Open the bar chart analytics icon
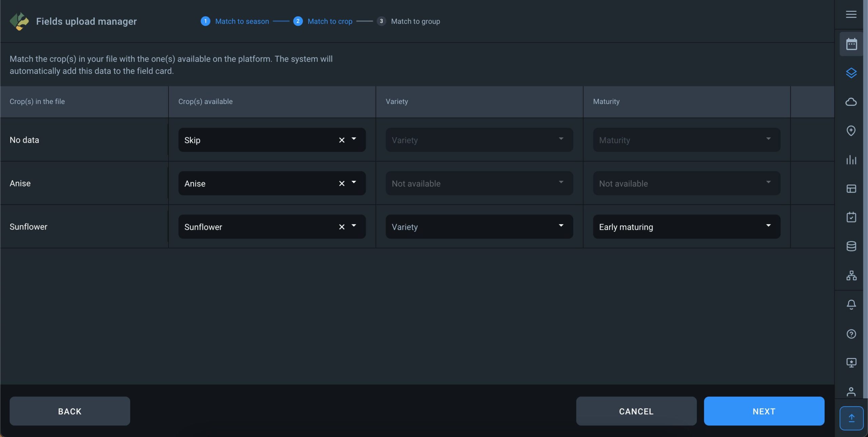Viewport: 868px width, 437px height. point(851,160)
